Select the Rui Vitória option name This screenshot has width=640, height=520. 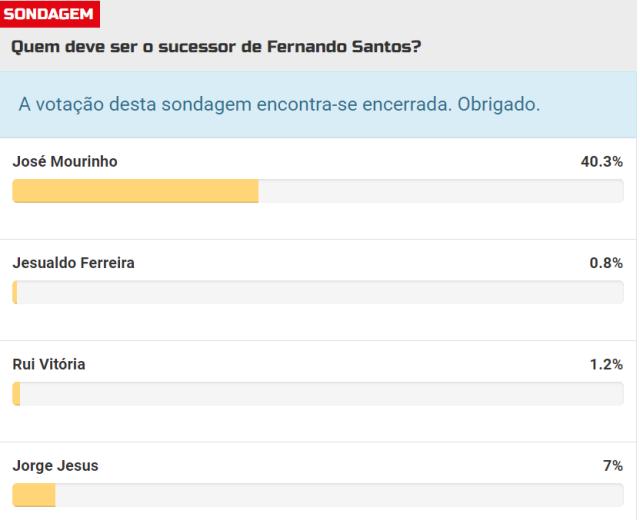[x=49, y=365]
